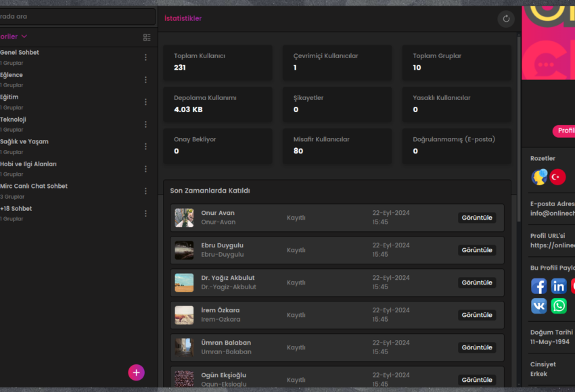Open options menu for Sağlık ve Yaşam
575x392 pixels.
(x=145, y=147)
